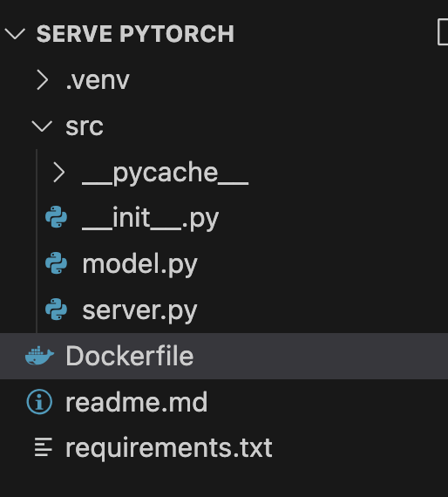Open the server.py file
The width and height of the screenshot is (448, 497).
pyautogui.click(x=139, y=310)
